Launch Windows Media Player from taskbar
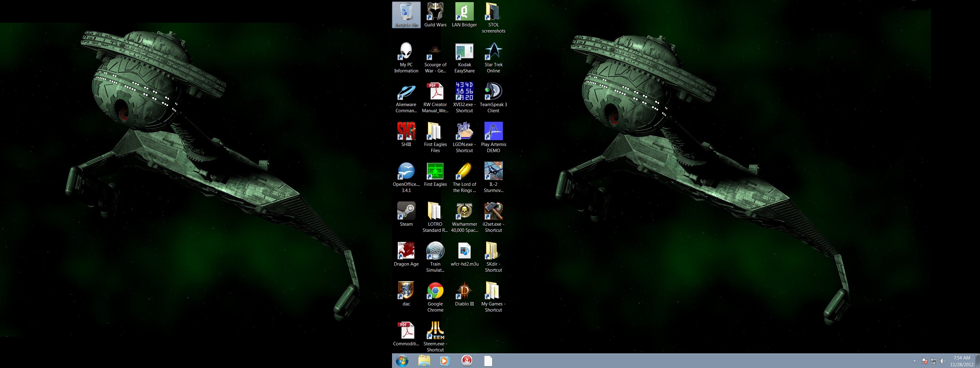The height and width of the screenshot is (368, 980). [x=444, y=361]
